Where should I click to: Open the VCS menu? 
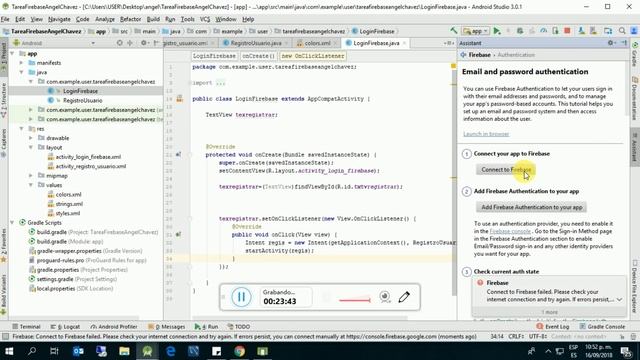tap(205, 19)
